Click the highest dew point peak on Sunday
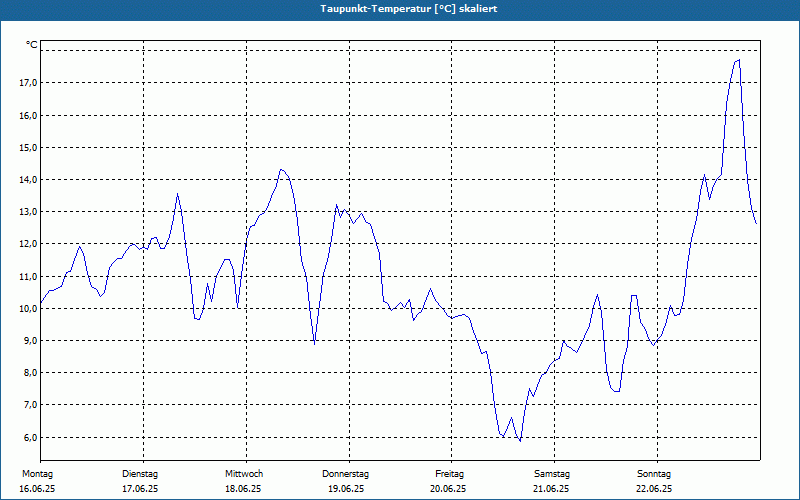The height and width of the screenshot is (500, 800). [x=739, y=60]
